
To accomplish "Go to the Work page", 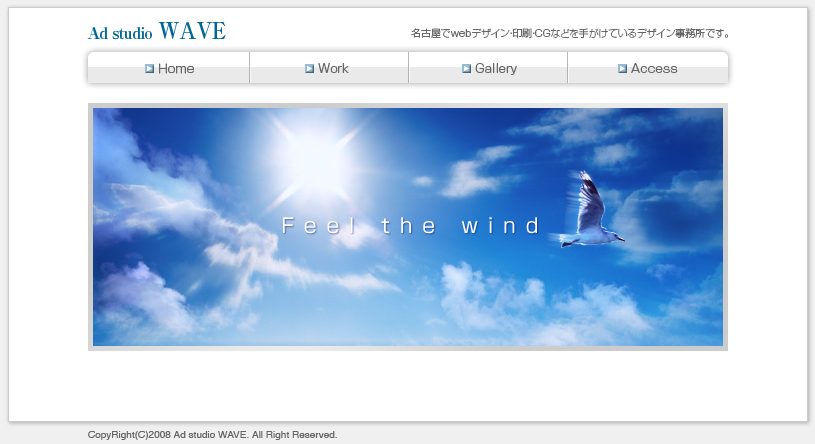I will click(x=329, y=68).
